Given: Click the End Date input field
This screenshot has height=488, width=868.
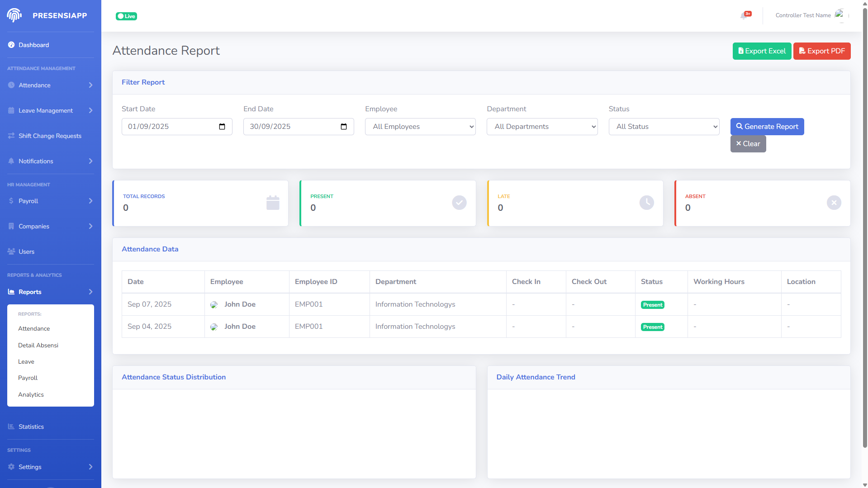Looking at the screenshot, I should [x=299, y=127].
